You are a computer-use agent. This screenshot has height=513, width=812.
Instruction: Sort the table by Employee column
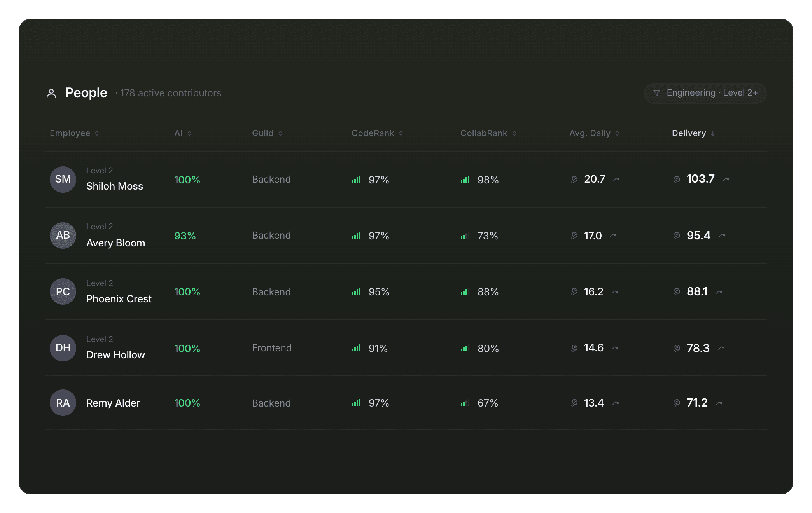coord(74,133)
